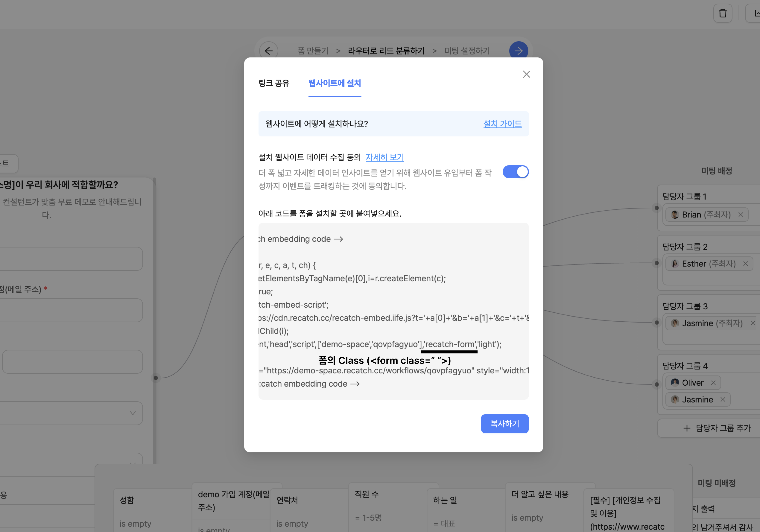Click the 복사하기 button
This screenshot has width=760, height=532.
pos(504,423)
